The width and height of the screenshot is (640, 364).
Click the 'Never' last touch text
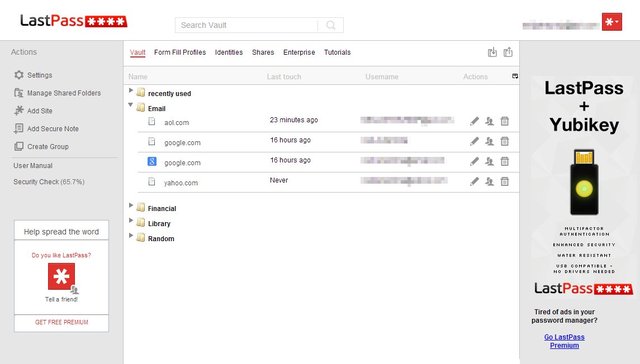coord(279,180)
